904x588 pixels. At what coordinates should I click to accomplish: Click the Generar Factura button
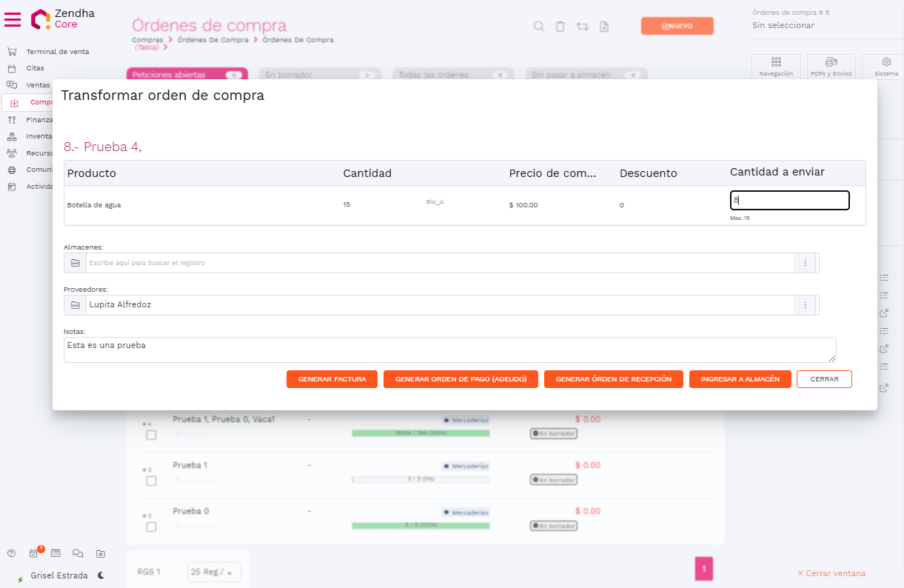tap(332, 379)
